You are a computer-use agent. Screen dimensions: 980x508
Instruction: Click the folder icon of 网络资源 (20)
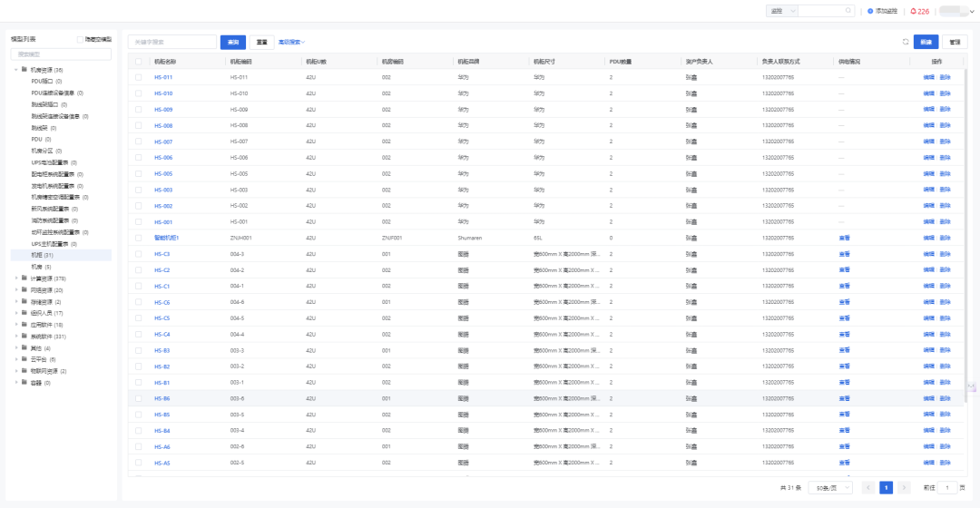[x=24, y=290]
